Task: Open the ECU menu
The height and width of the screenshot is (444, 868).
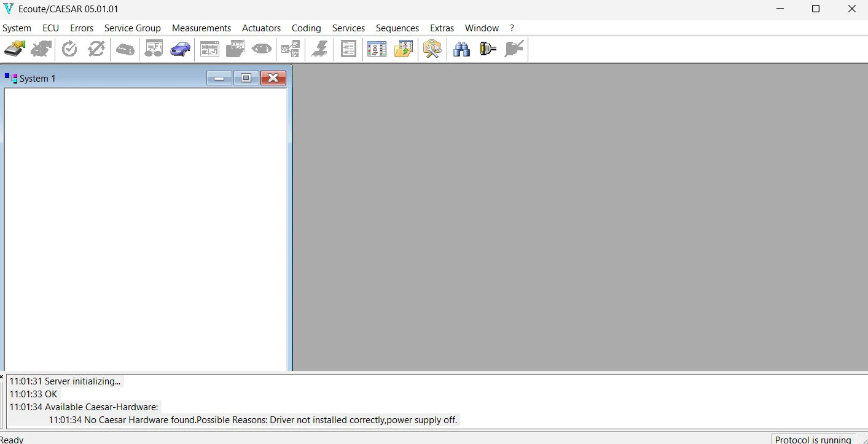Action: pos(51,28)
